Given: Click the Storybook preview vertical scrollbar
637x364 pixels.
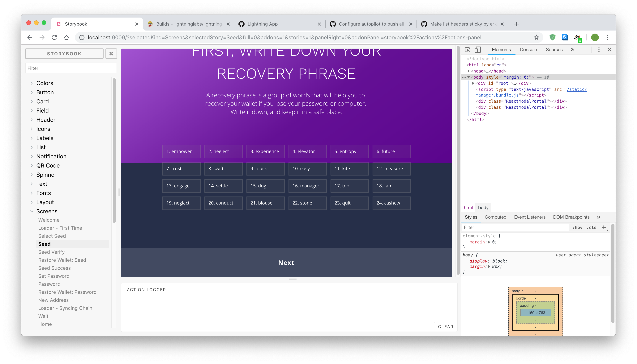Looking at the screenshot, I should click(x=458, y=160).
